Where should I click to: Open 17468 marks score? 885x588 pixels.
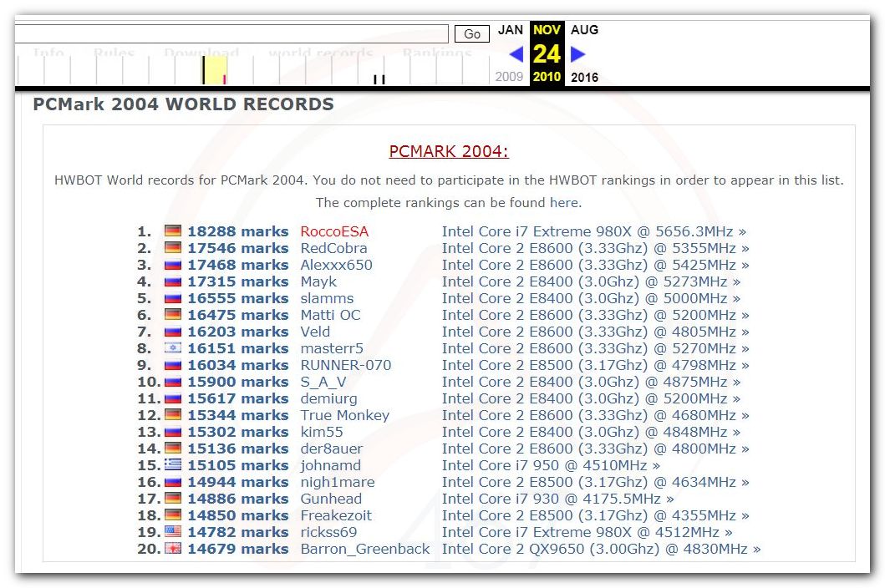tap(237, 265)
